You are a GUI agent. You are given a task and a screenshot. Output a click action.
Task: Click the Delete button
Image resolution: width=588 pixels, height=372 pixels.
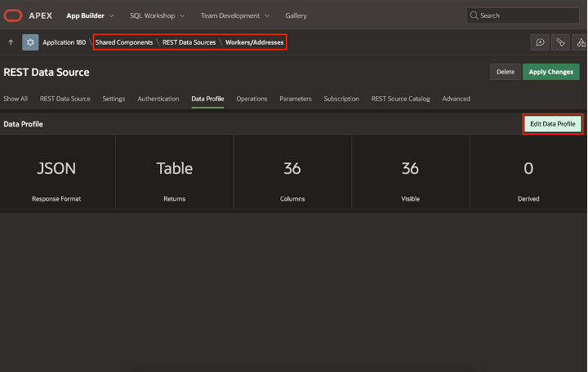(x=506, y=72)
